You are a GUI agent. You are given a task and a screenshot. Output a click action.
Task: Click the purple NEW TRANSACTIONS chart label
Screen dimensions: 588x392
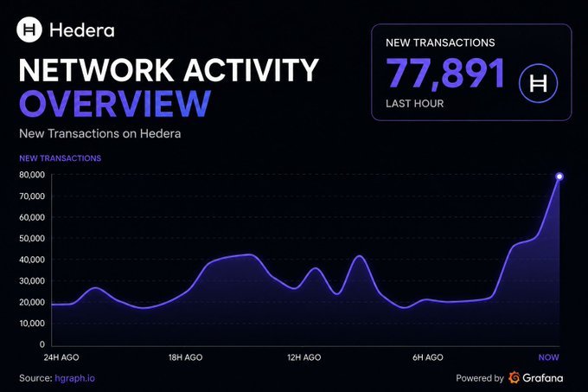tap(60, 158)
